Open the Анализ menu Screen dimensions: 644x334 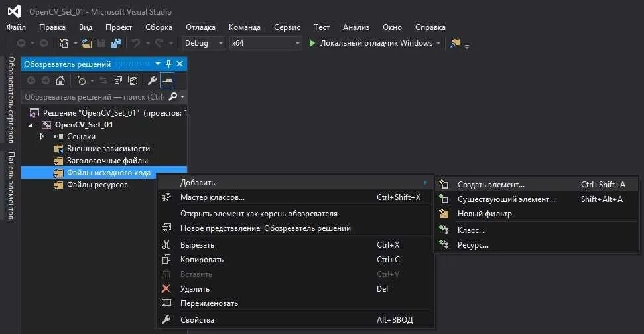(x=356, y=27)
